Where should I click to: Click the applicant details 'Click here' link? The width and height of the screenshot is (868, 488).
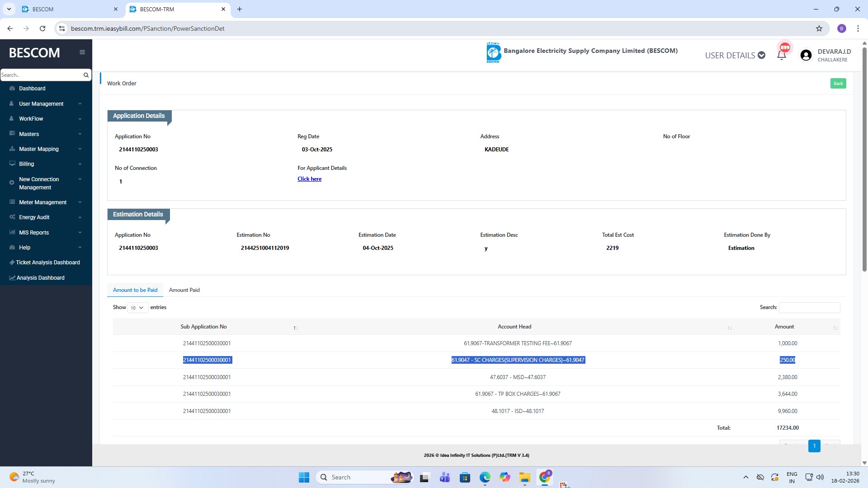tap(309, 179)
